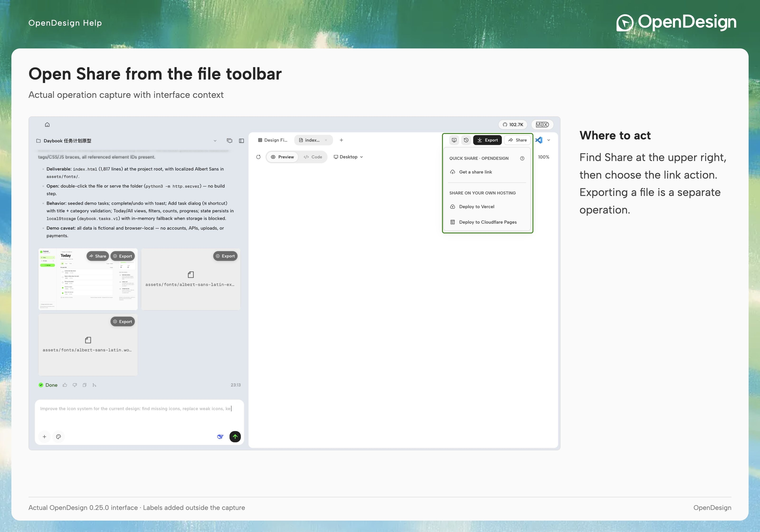Open the conversations panel icon beside project name
Image resolution: width=760 pixels, height=532 pixels.
pos(229,141)
